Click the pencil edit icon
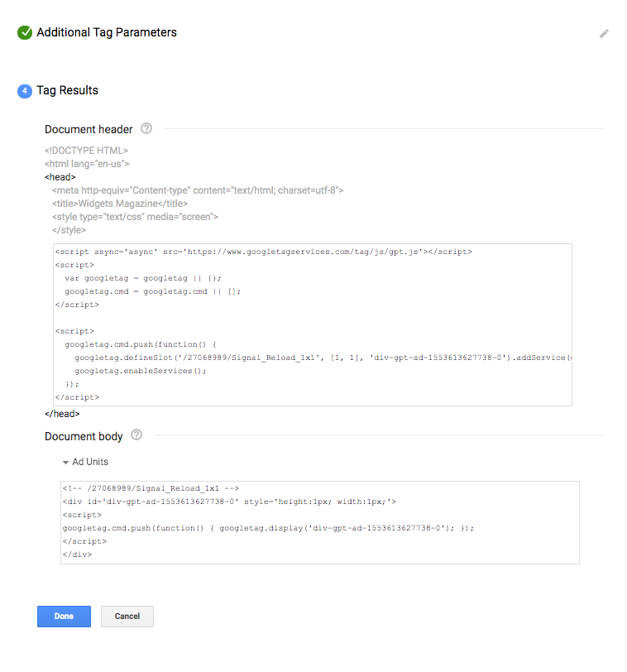 (x=604, y=34)
